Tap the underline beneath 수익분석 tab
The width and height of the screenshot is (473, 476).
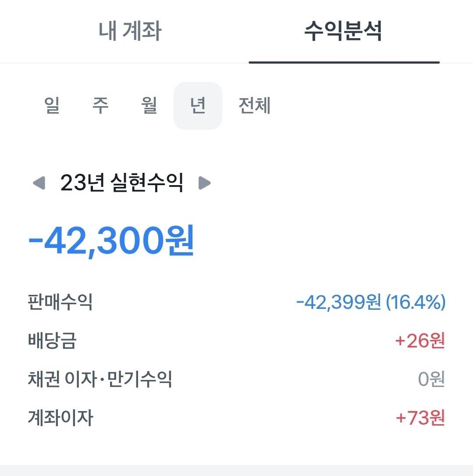coord(344,63)
